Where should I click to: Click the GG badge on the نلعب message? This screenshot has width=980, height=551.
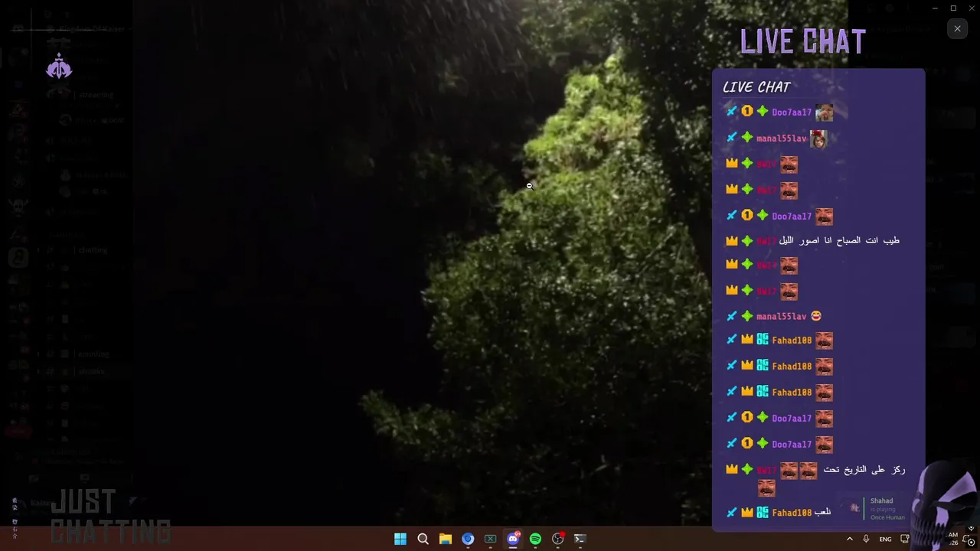(763, 513)
